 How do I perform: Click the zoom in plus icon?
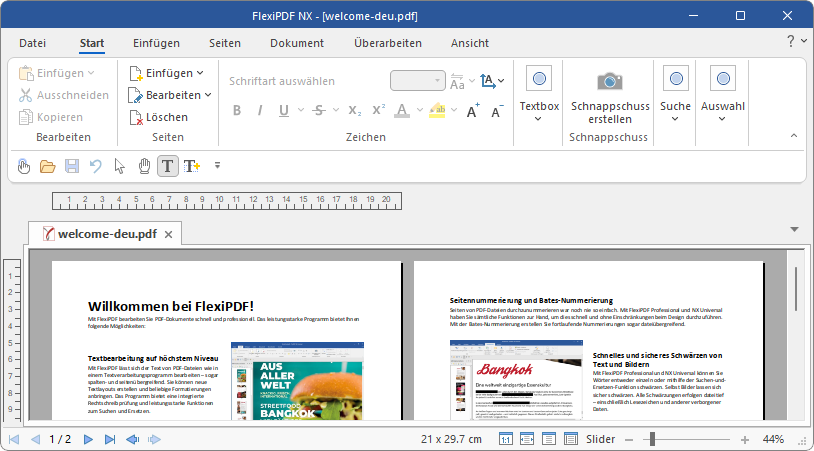(744, 439)
